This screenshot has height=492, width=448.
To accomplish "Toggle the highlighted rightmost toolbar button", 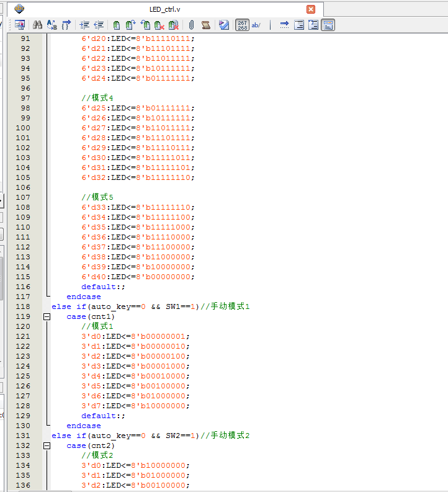I will click(x=328, y=25).
